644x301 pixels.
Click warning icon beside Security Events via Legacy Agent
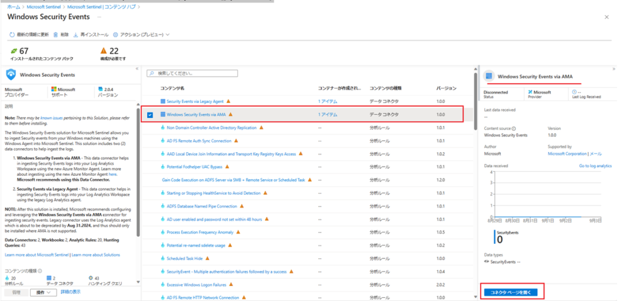pyautogui.click(x=228, y=101)
